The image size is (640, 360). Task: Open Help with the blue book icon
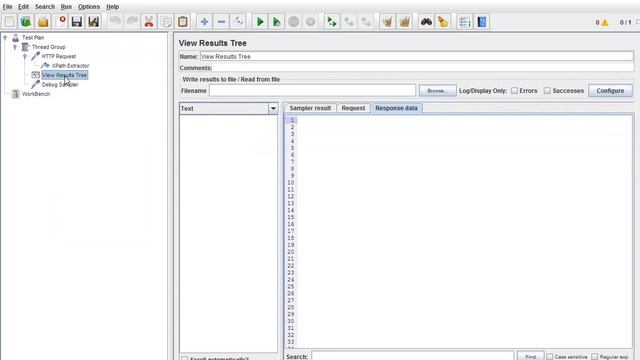[x=482, y=22]
